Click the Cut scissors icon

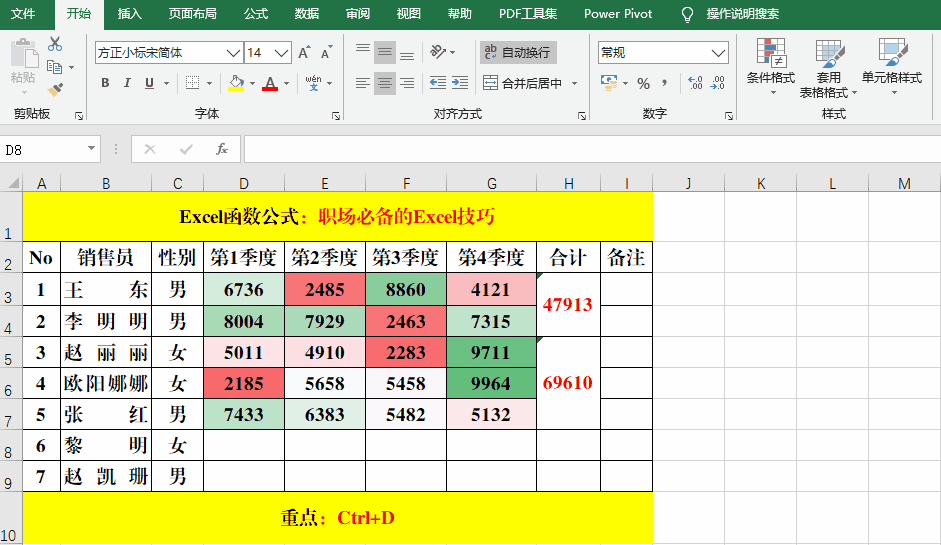click(x=55, y=44)
